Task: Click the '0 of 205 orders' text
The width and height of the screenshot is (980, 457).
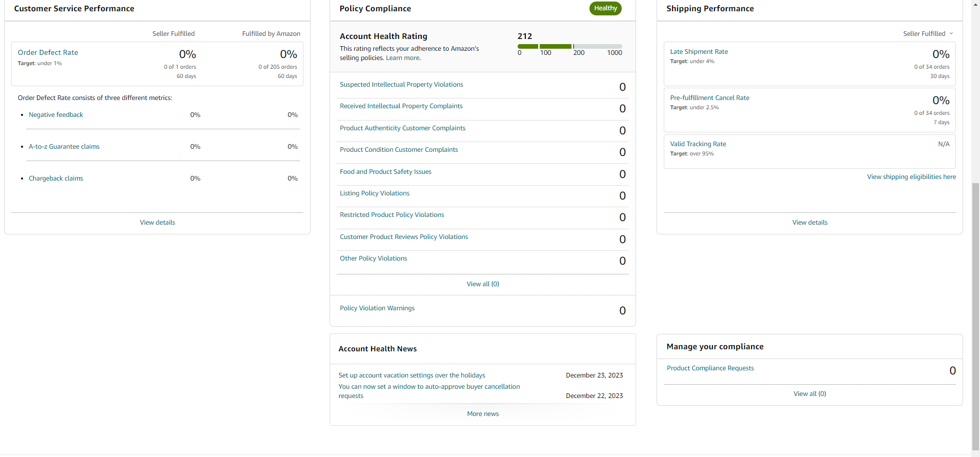Action: coord(278,67)
